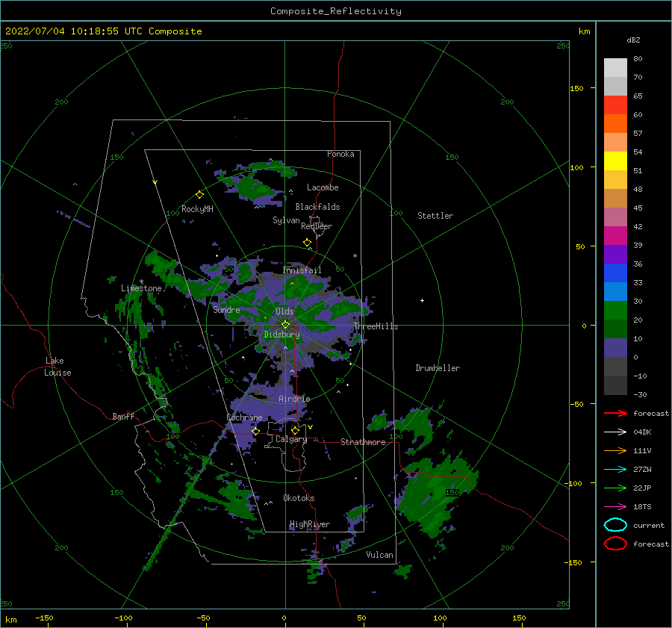Click the 2022/07/04 10:18:55 UTC timestamp
This screenshot has height=628, width=672.
coord(74,31)
